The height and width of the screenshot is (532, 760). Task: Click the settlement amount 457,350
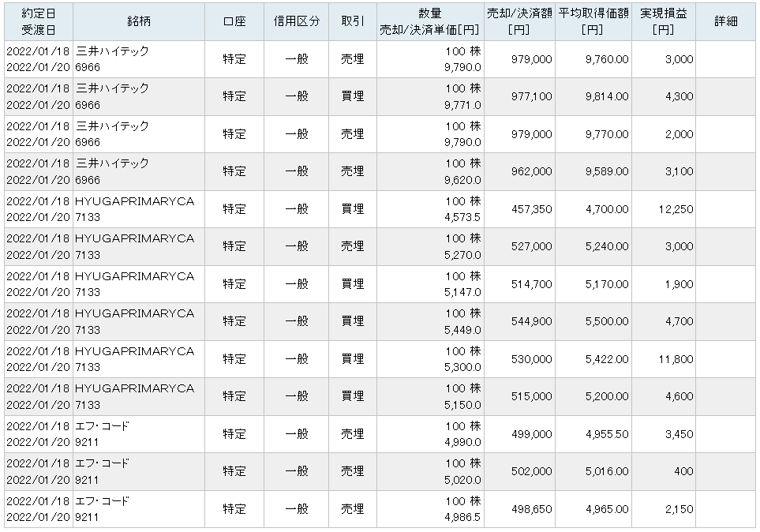point(532,209)
